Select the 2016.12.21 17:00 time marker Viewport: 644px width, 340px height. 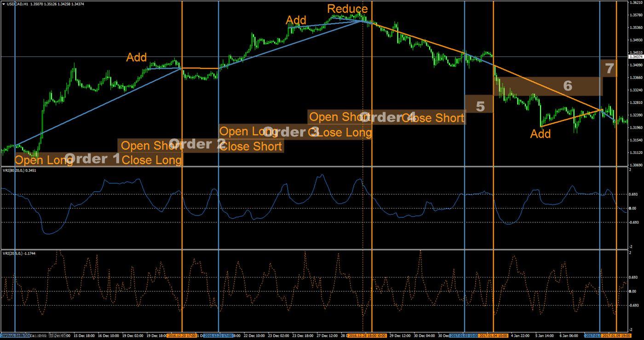218,336
